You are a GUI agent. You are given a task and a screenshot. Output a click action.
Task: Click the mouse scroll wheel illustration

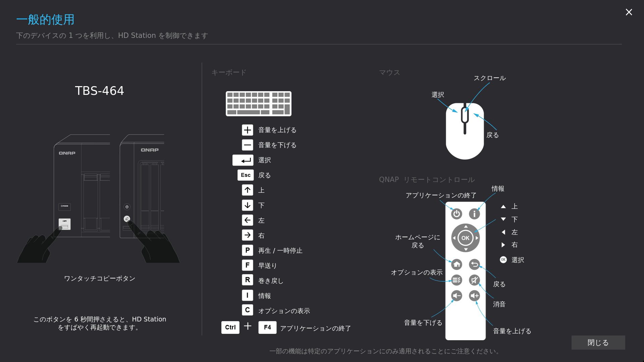465,115
